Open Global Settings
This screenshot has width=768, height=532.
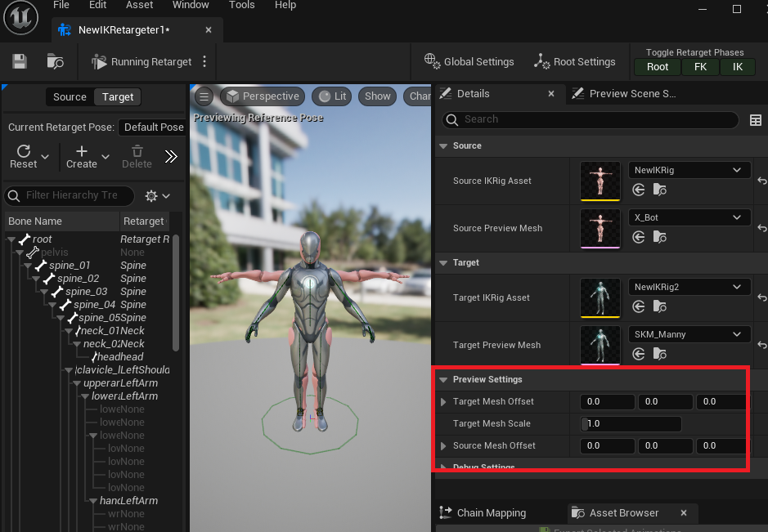click(x=469, y=61)
